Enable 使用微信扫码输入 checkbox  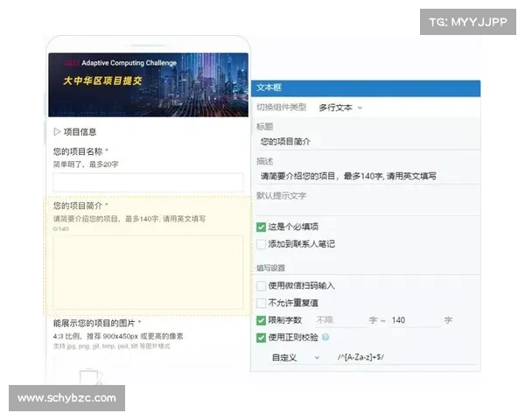click(x=261, y=286)
